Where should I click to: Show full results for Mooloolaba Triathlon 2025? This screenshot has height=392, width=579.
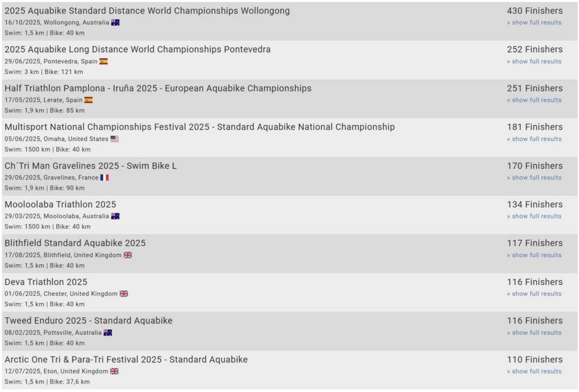(534, 216)
